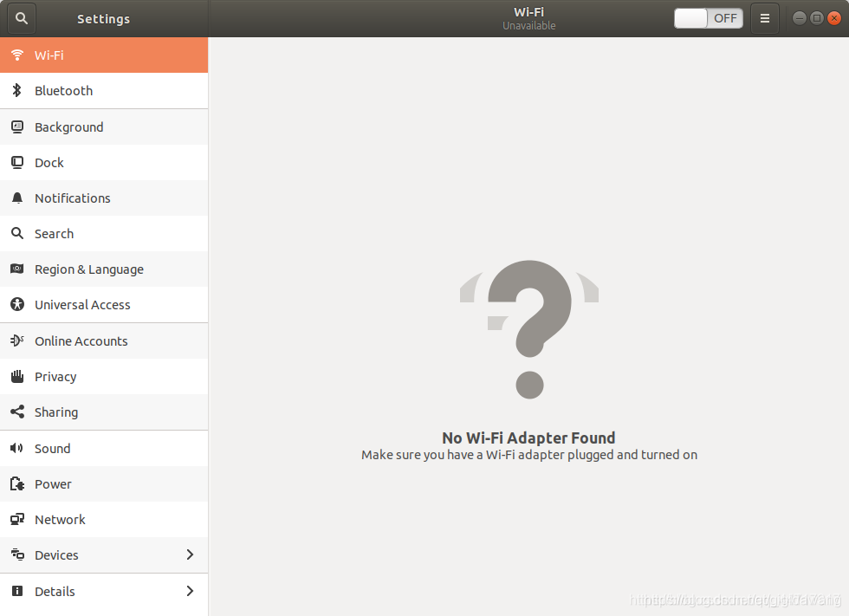Open Online Accounts panel

point(104,341)
